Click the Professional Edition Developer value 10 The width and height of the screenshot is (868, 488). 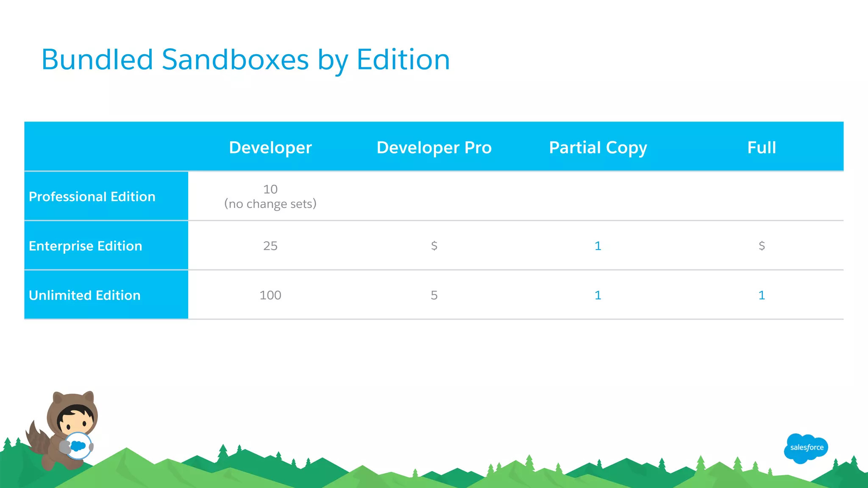point(270,189)
